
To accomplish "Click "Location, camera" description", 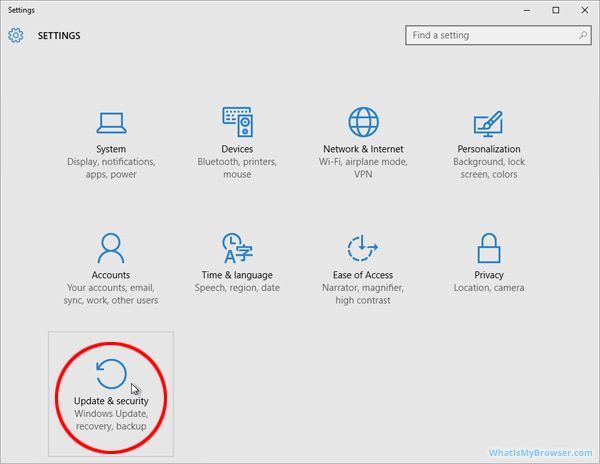I will tap(489, 288).
